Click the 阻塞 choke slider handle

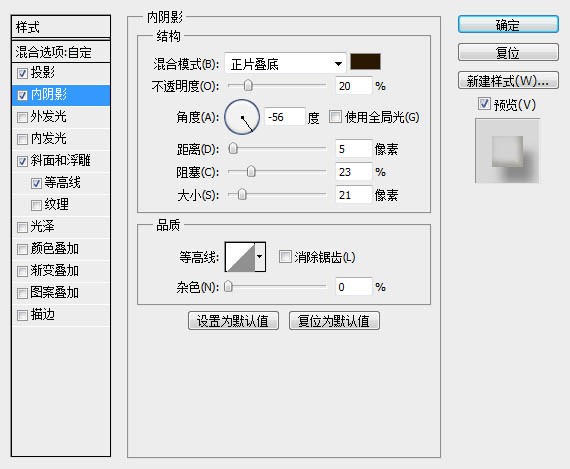[x=251, y=171]
